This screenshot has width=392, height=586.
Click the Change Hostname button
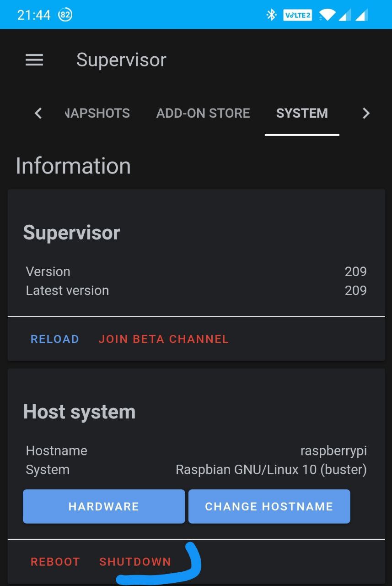[x=269, y=506]
